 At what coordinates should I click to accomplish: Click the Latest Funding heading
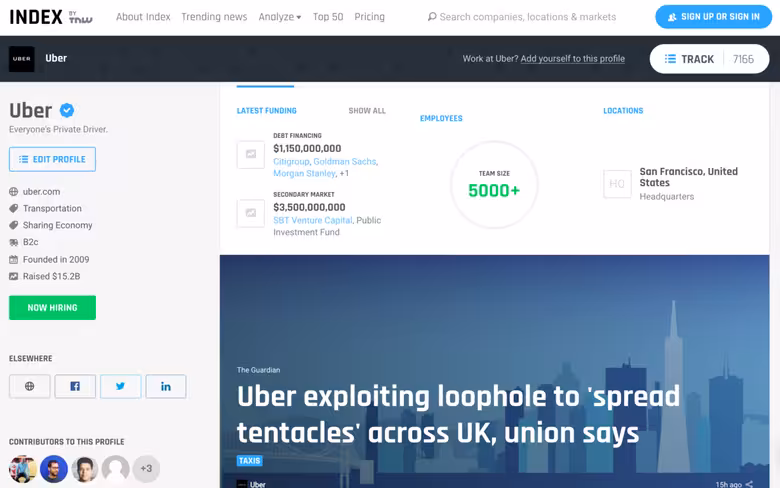click(267, 111)
